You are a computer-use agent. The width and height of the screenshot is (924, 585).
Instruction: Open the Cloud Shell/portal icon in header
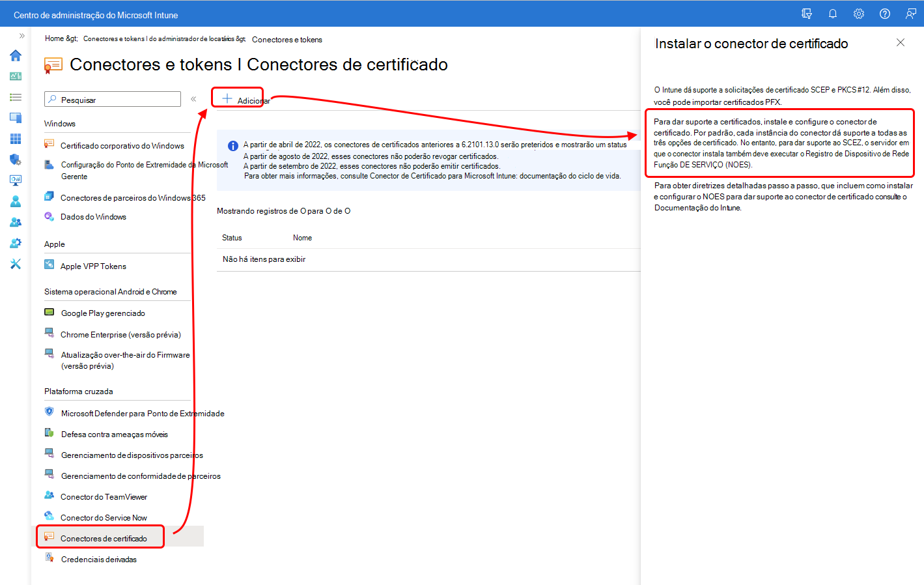point(807,14)
